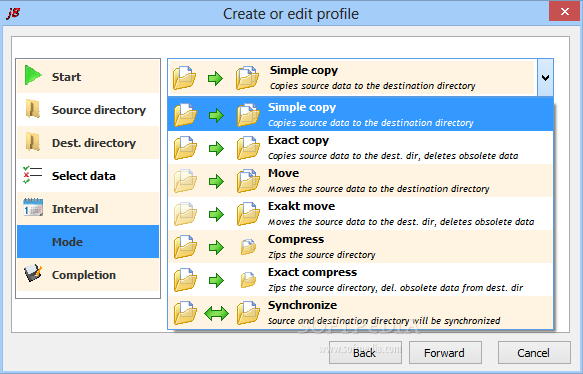Click the double-headed Synchronize arrow icon
This screenshot has width=583, height=374.
coord(216,313)
